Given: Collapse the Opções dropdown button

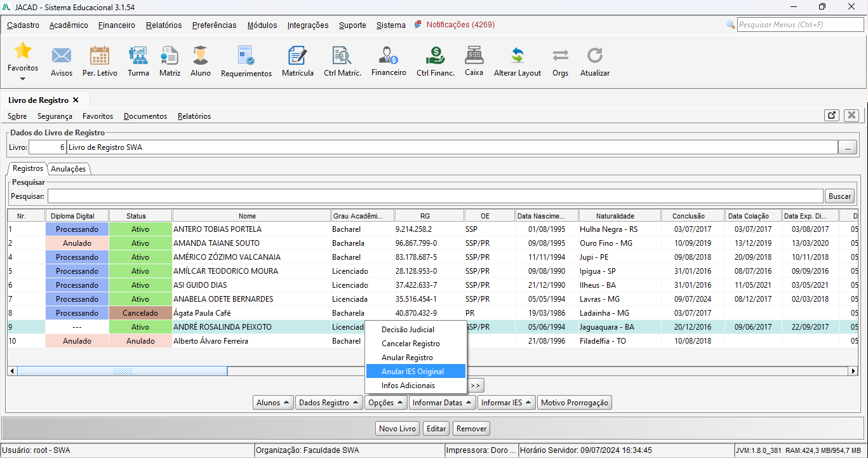Looking at the screenshot, I should [x=386, y=403].
